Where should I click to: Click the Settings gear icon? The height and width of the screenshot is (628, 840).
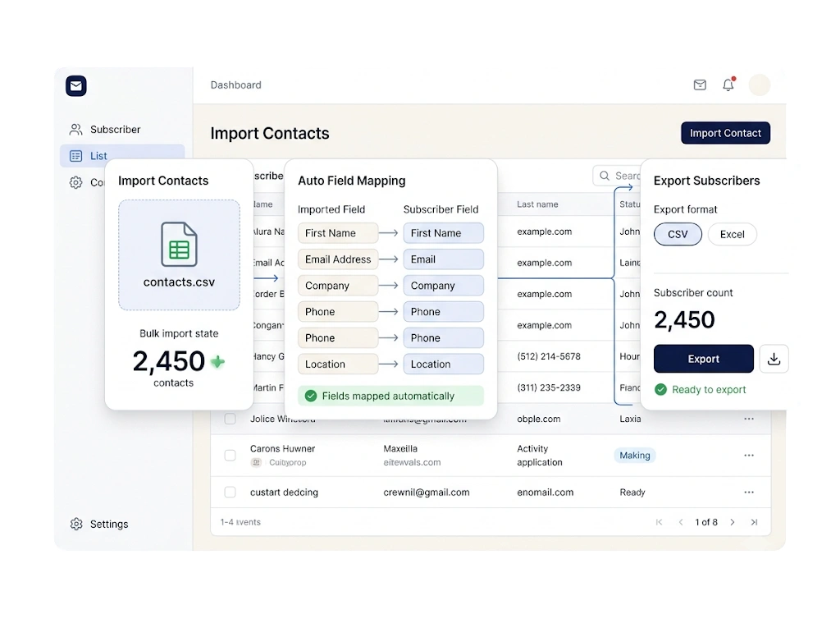tap(76, 524)
